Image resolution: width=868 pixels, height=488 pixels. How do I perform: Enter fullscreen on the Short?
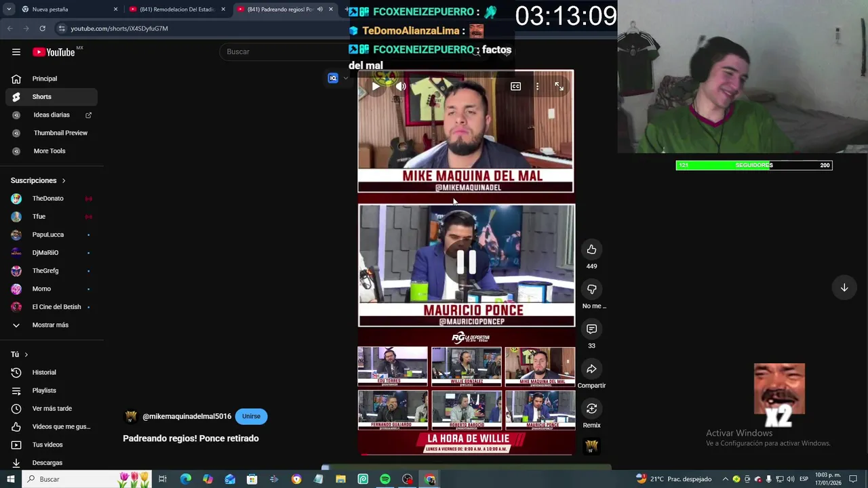[559, 86]
